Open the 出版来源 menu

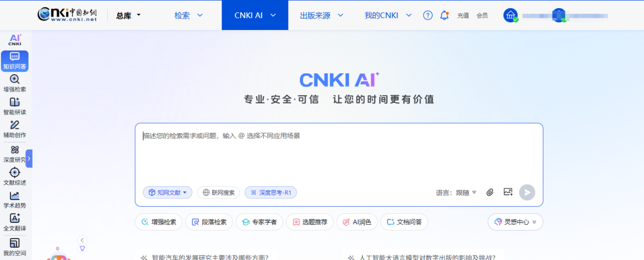321,15
